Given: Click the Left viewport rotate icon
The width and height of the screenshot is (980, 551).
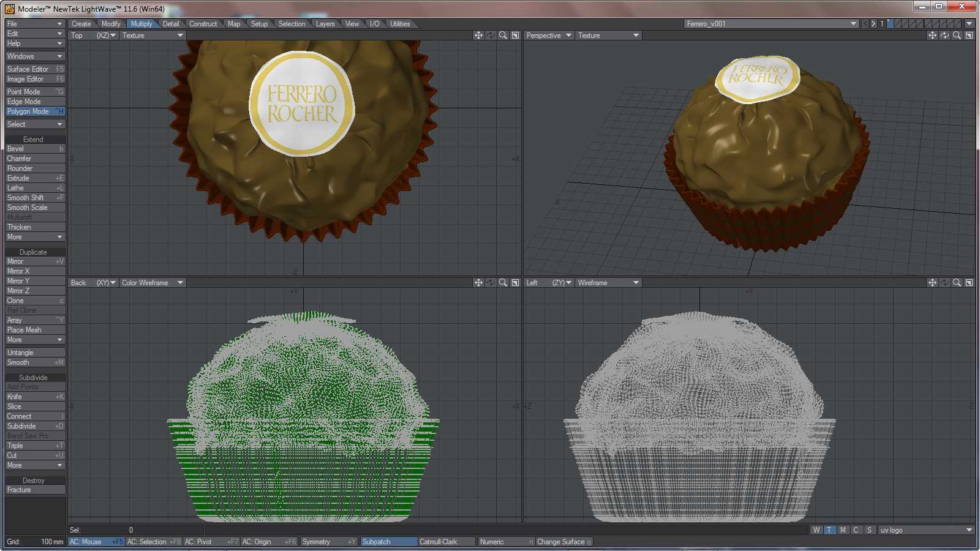Looking at the screenshot, I should (x=944, y=283).
